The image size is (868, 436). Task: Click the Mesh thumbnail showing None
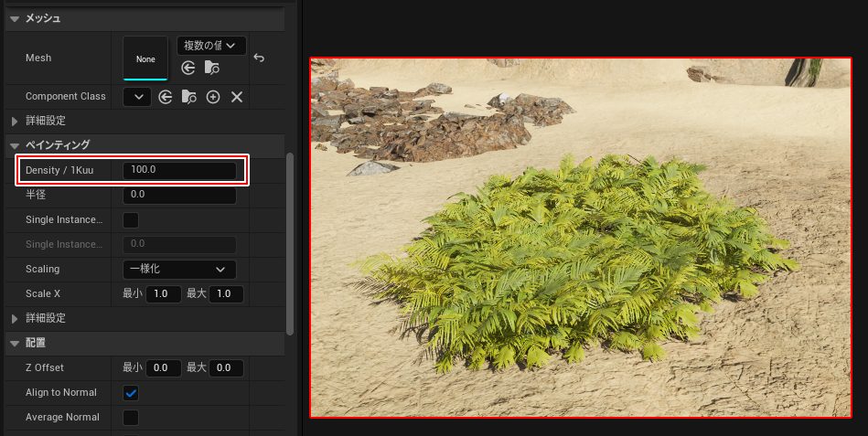coord(145,58)
